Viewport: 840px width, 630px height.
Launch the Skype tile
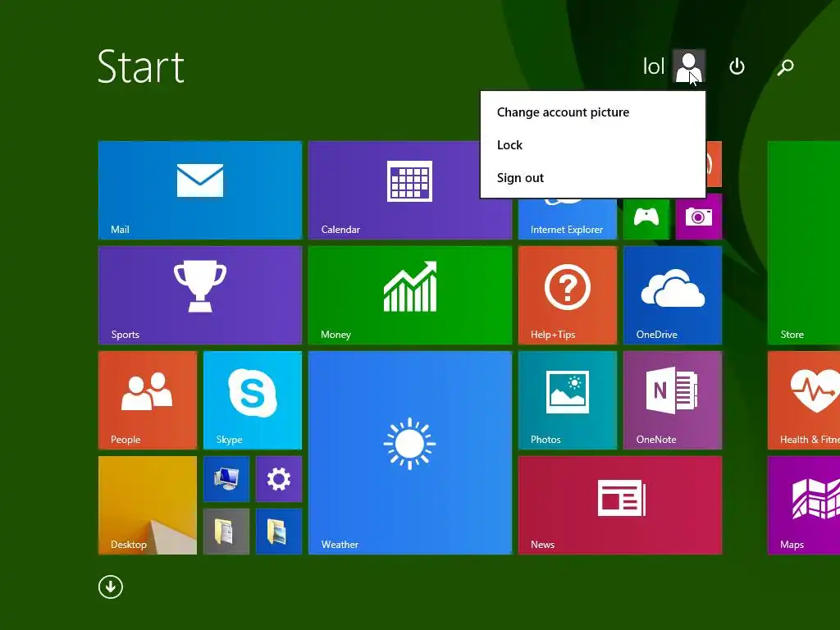(253, 400)
